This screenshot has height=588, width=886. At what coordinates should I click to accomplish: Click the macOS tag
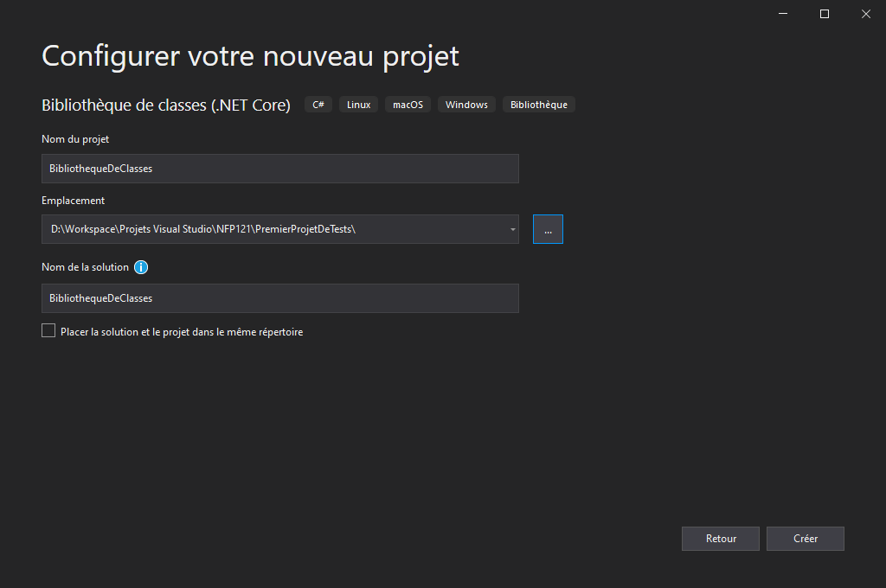click(408, 105)
